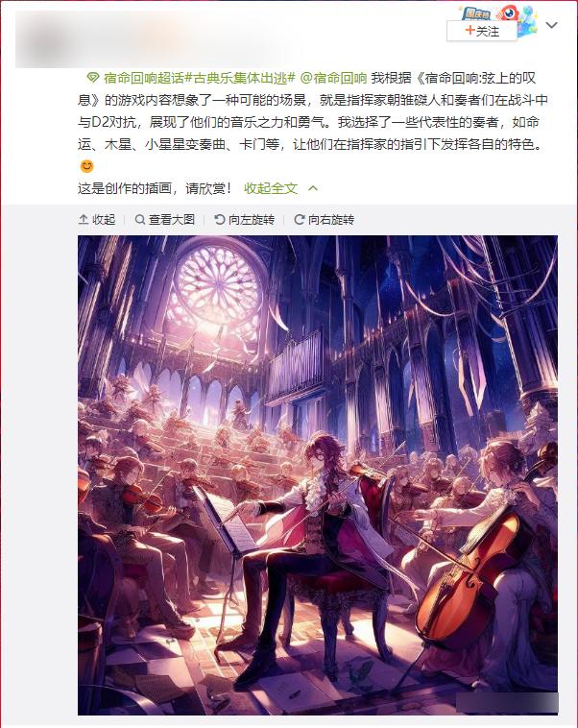Click the green diamond super-topic icon
578x728 pixels.
(x=93, y=78)
